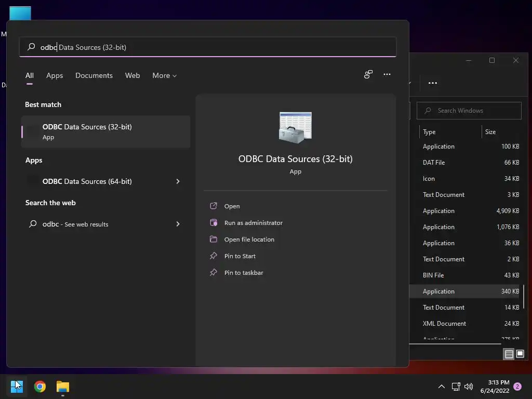
Task: Click File Explorer vertical scrollbar
Action: pyautogui.click(x=524, y=297)
